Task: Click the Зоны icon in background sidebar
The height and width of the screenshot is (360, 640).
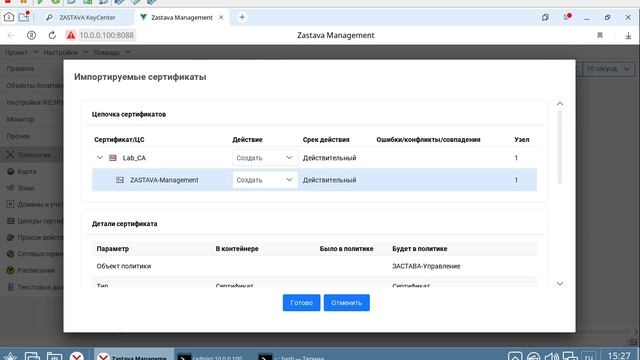Action: coord(11,188)
